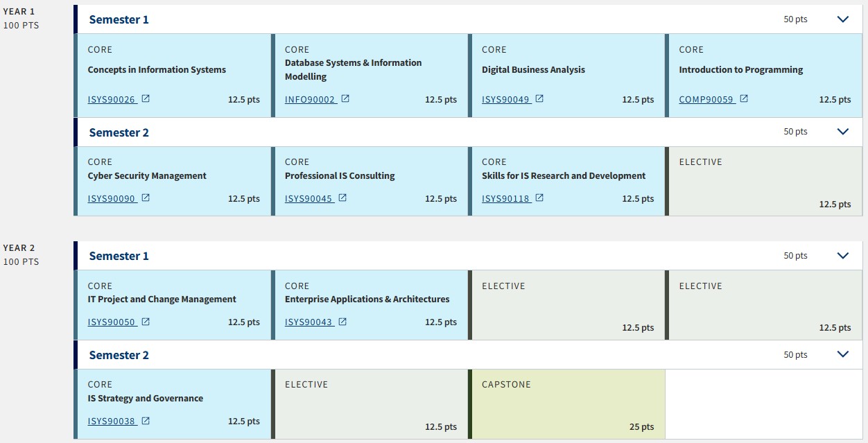
Task: Click external link icon next to ISYS90043
Action: click(x=342, y=322)
